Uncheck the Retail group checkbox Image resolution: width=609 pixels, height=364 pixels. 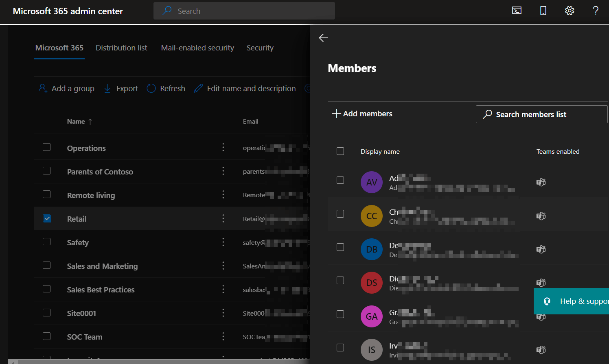(x=47, y=218)
